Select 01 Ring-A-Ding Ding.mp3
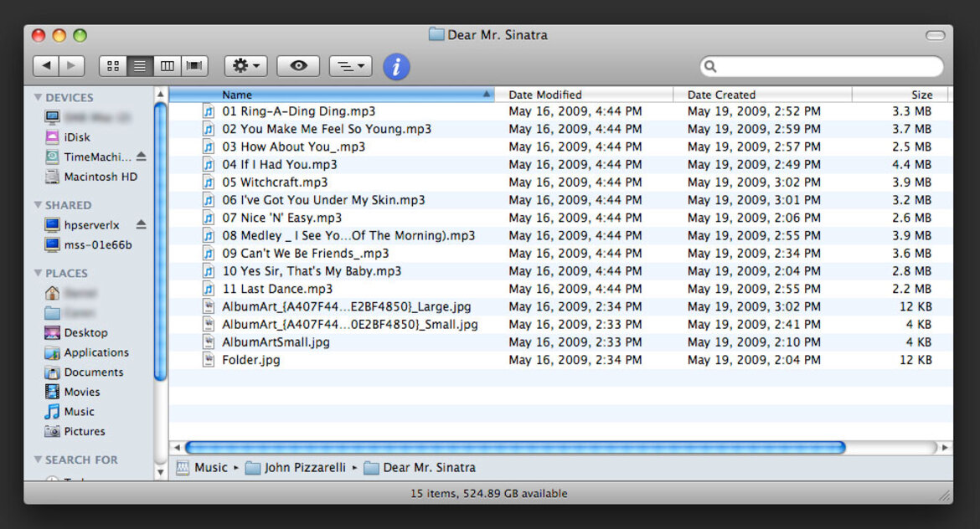The width and height of the screenshot is (980, 529). pos(299,111)
